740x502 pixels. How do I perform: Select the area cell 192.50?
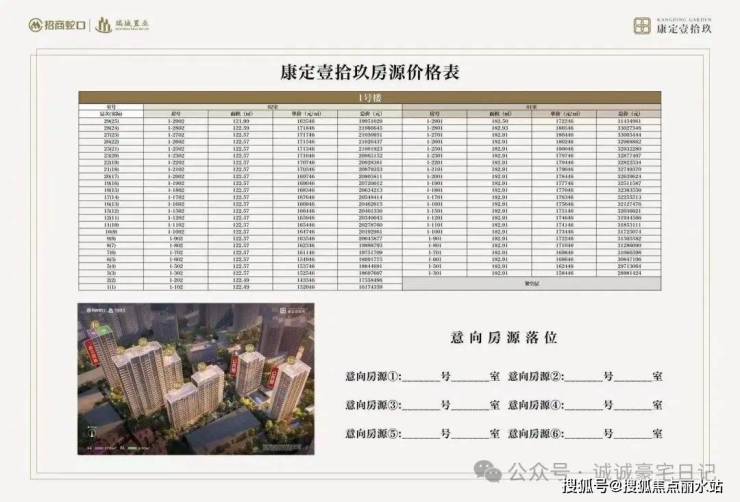click(499, 121)
